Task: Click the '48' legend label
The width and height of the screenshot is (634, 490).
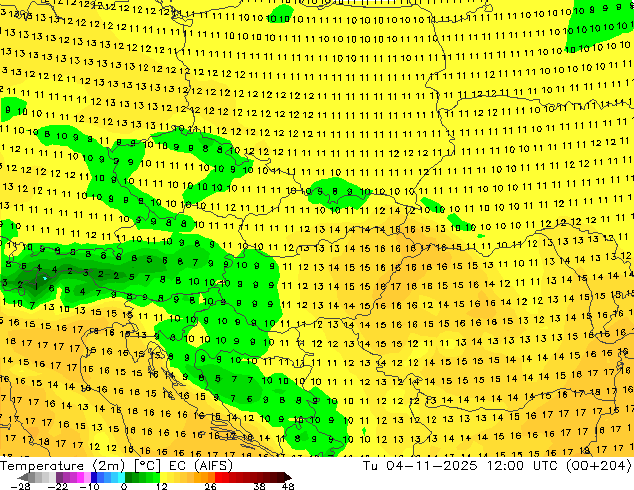Action: [288, 486]
